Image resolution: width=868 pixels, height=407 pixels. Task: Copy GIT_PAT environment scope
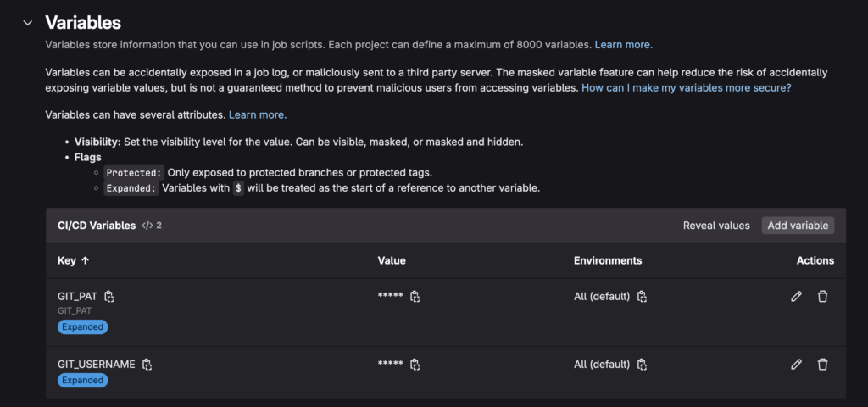click(643, 296)
